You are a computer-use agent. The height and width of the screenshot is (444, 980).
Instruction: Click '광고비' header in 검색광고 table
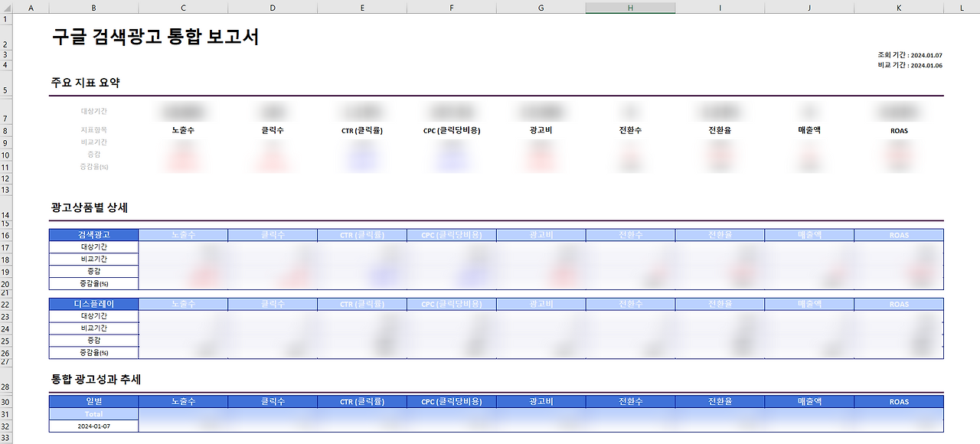point(541,235)
